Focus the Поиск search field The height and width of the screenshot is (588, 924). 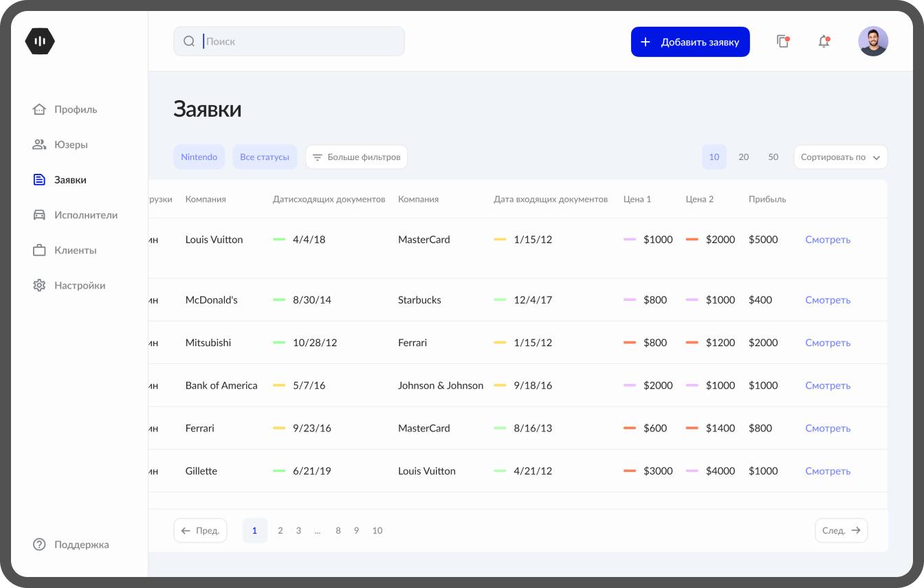point(289,41)
